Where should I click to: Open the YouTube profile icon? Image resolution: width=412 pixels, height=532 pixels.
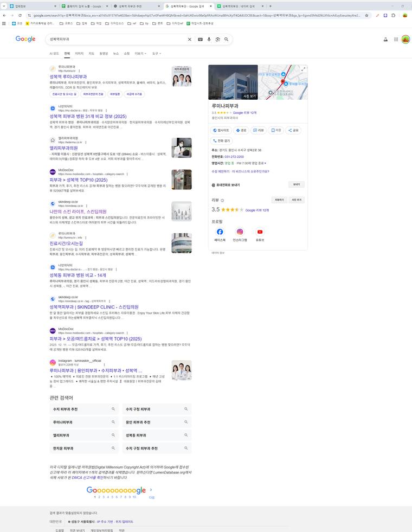click(260, 232)
